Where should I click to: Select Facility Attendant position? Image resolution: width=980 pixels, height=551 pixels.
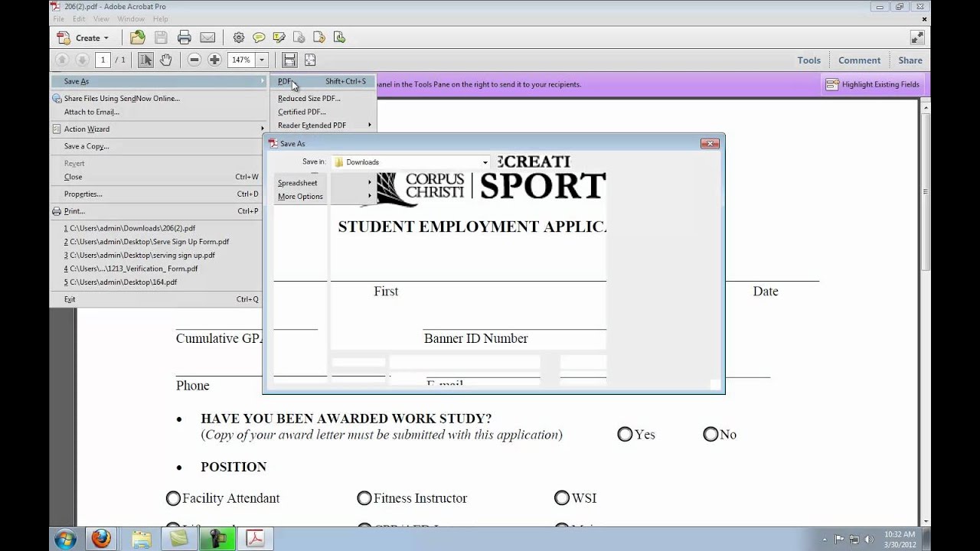tap(173, 498)
